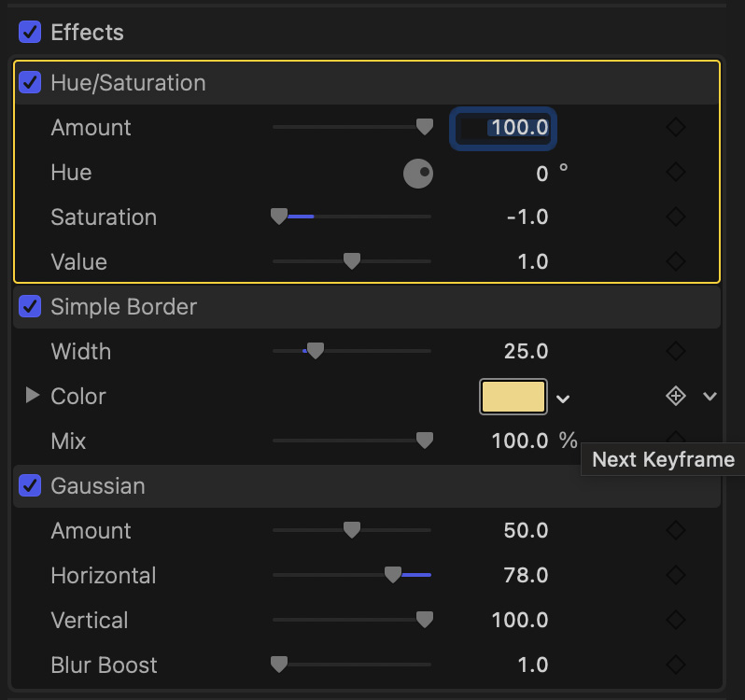
Task: Open dropdown arrow beside the color swatch
Action: pos(563,399)
